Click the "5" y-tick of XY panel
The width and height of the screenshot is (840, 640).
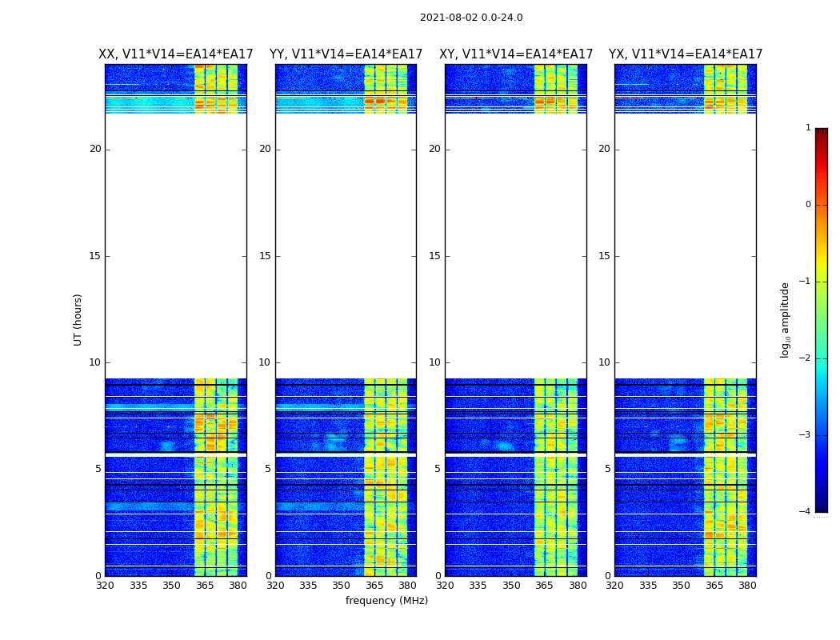438,469
